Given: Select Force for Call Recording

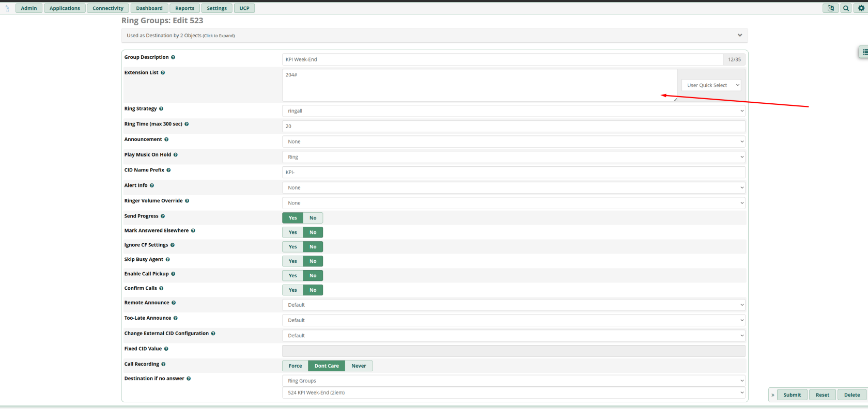Looking at the screenshot, I should [296, 366].
